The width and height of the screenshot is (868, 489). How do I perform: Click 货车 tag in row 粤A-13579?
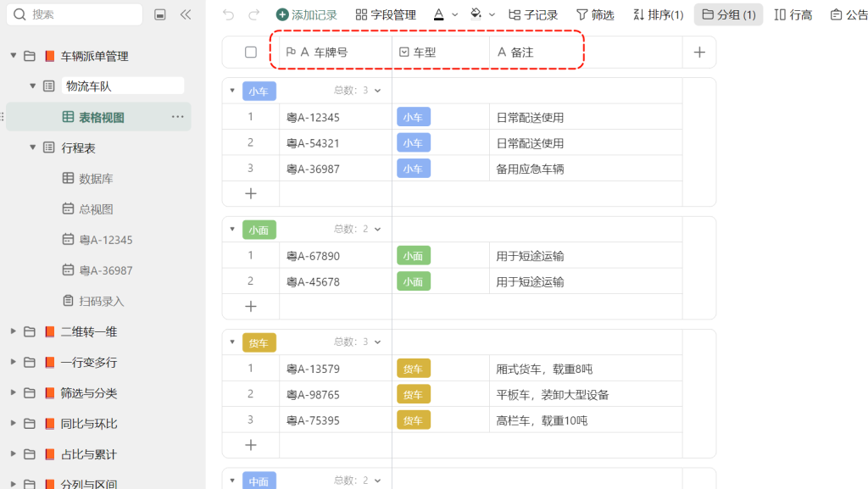[413, 369]
